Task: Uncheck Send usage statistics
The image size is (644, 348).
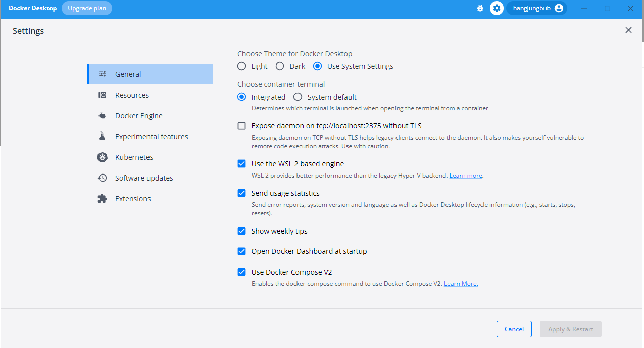Action: click(x=242, y=193)
